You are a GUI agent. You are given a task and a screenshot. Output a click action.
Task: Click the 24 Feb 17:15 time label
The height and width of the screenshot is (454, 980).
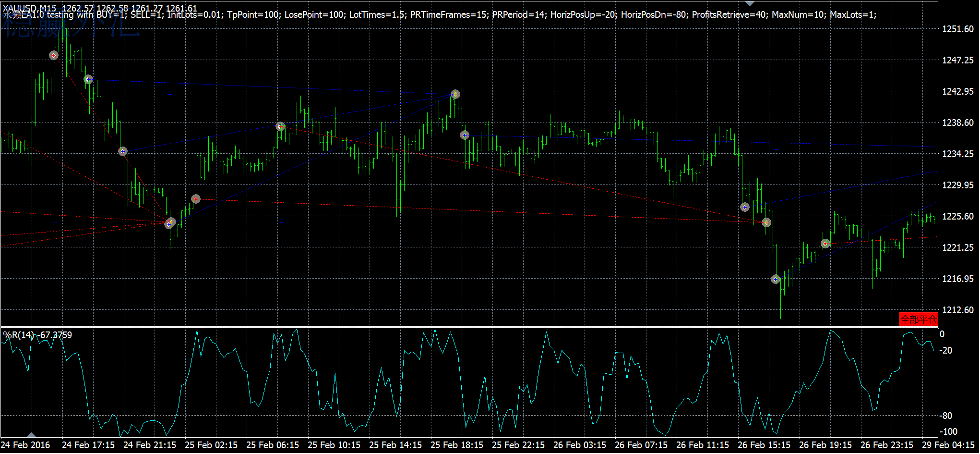click(x=88, y=445)
